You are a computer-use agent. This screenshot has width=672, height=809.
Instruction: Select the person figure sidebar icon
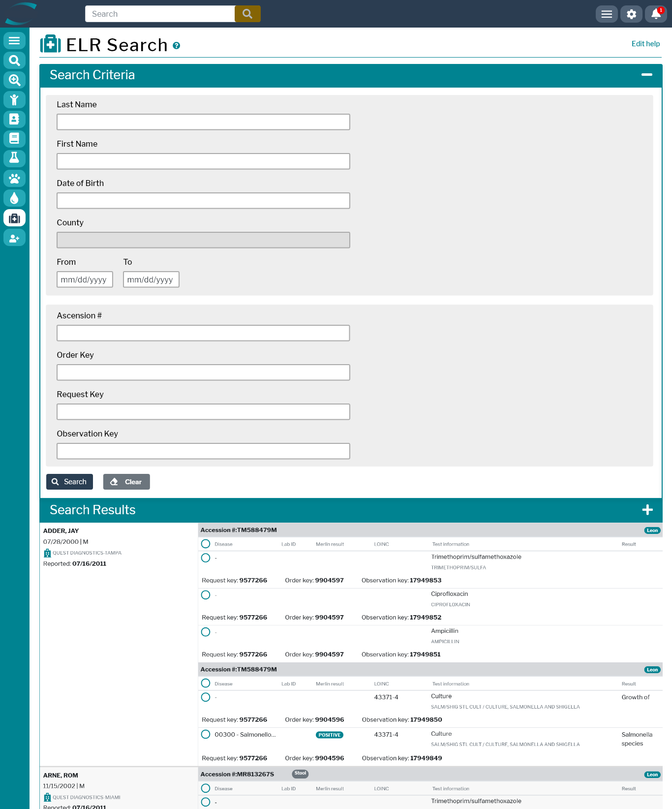point(14,99)
